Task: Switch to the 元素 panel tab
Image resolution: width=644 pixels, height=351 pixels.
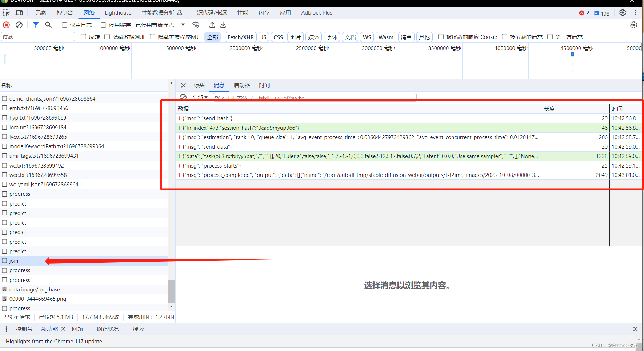Action: tap(41, 13)
